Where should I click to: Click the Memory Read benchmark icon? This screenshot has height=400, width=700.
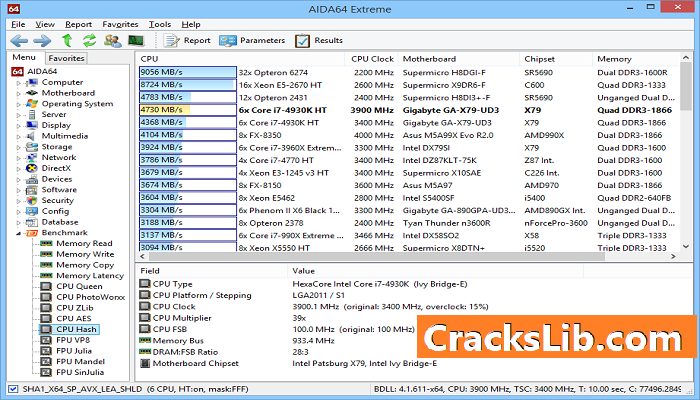tap(46, 243)
